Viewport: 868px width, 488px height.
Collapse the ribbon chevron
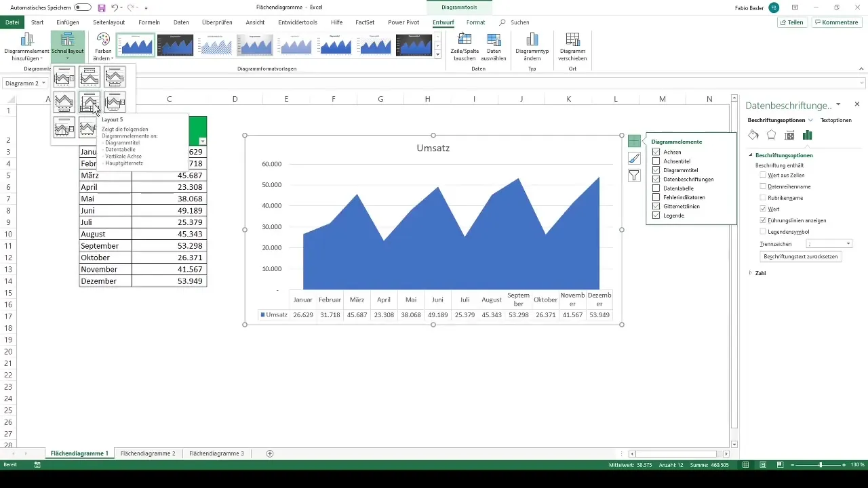[861, 69]
